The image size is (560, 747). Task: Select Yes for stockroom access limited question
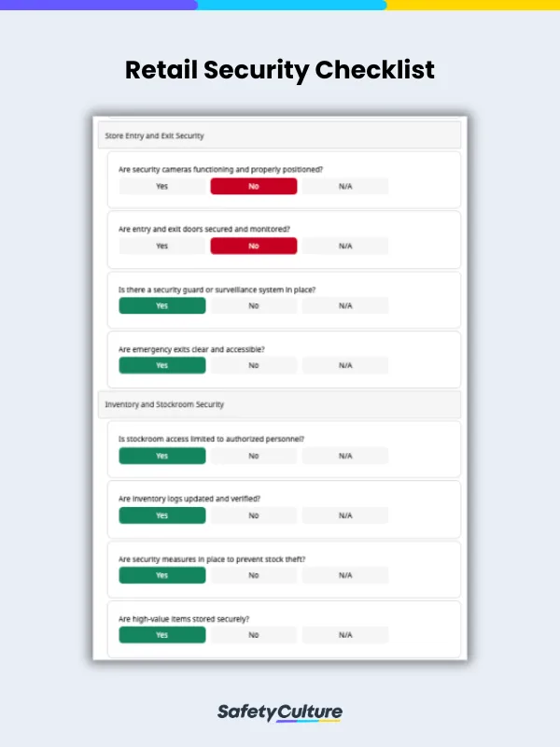pyautogui.click(x=161, y=456)
